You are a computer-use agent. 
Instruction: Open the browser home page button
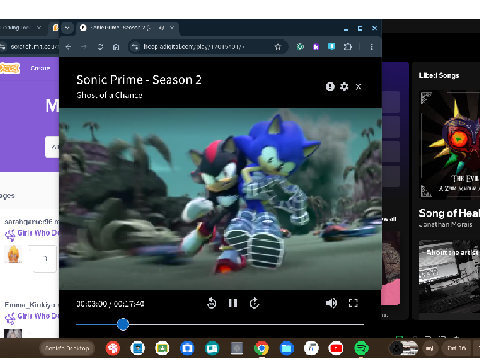[116, 47]
